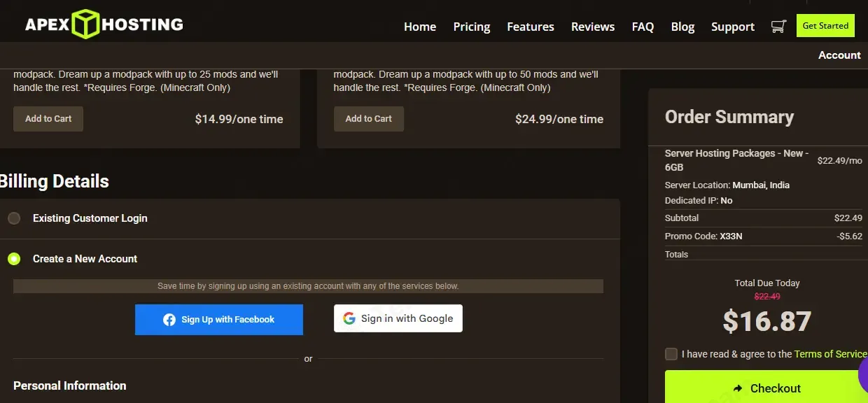Click the Server Hosting Packages - New - 6GB item
The image size is (868, 403).
pos(737,160)
